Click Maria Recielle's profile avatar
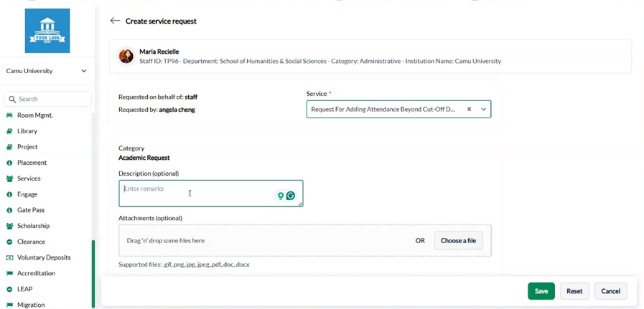This screenshot has height=309, width=644. (126, 57)
